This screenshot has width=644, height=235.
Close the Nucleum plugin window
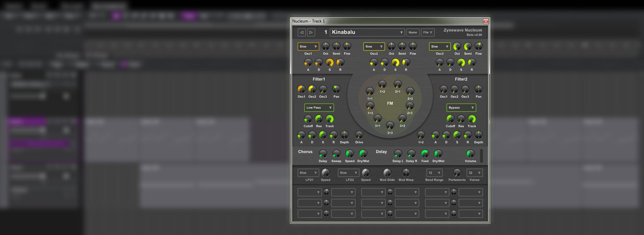(485, 21)
